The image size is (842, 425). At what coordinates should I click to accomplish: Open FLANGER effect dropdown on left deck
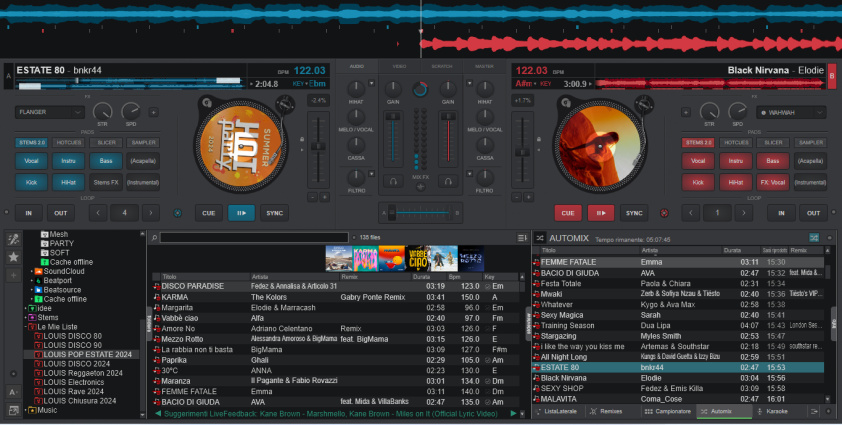(x=49, y=112)
